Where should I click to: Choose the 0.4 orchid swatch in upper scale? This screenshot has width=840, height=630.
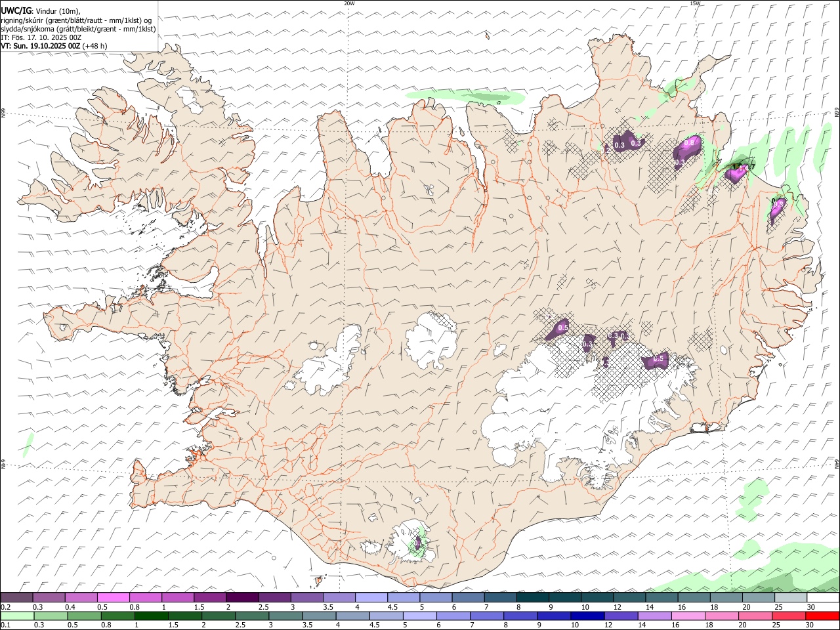(x=81, y=598)
